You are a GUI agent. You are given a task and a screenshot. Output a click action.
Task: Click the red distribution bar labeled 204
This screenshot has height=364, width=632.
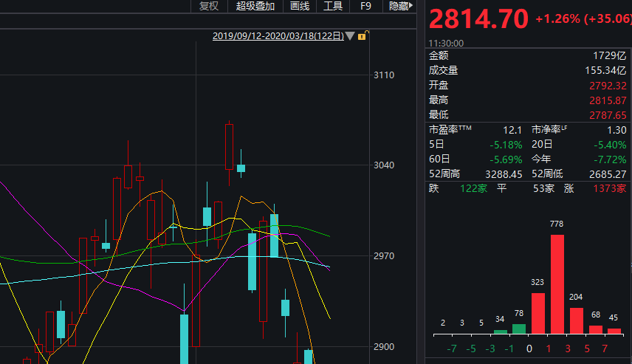tap(577, 321)
